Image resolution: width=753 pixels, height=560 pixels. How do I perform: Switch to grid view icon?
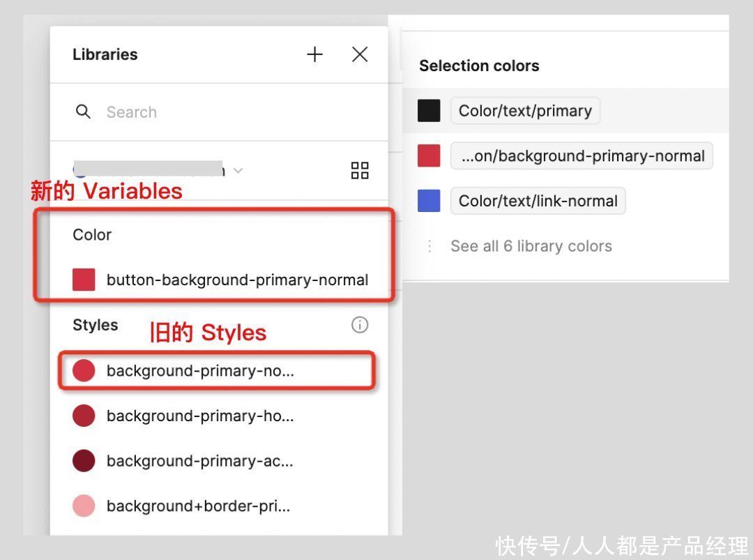pyautogui.click(x=360, y=170)
